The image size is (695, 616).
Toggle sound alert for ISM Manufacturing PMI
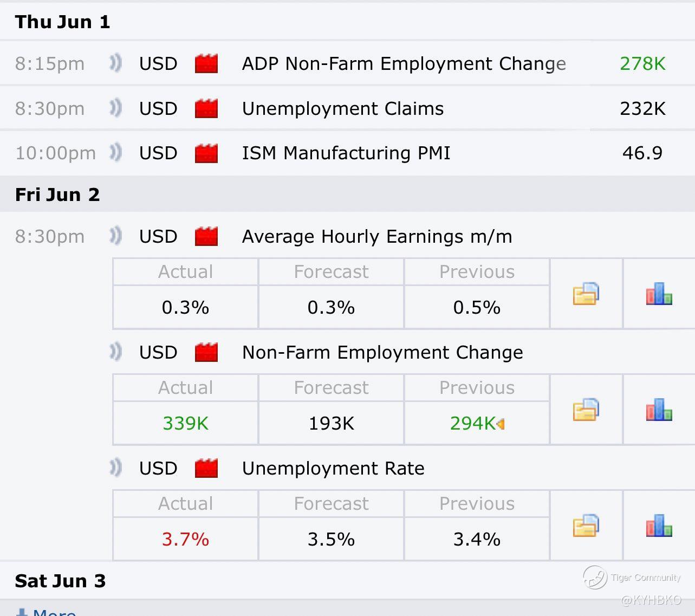pyautogui.click(x=115, y=153)
